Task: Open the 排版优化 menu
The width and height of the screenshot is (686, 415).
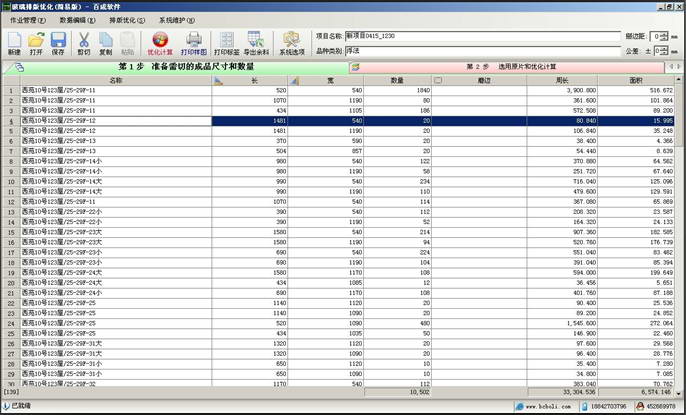Action: point(127,20)
